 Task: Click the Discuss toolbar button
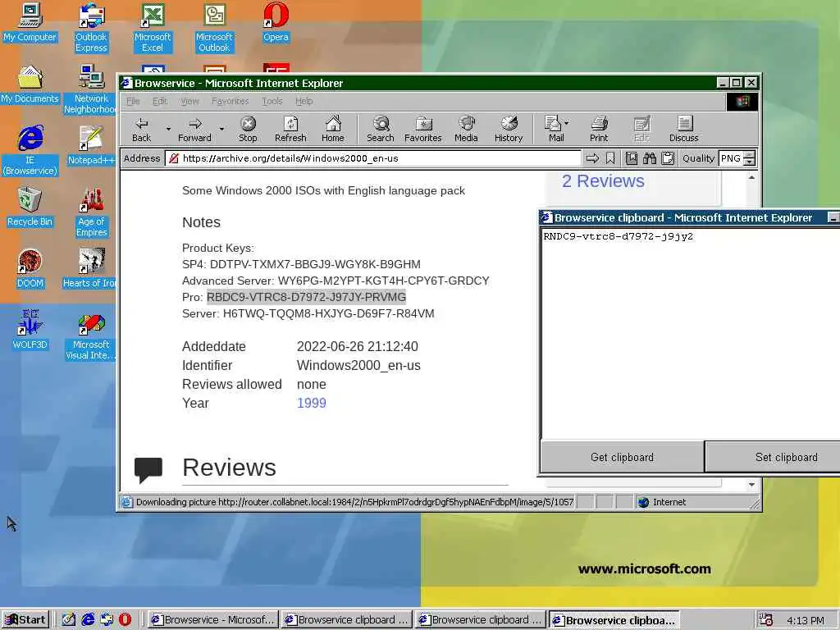[x=683, y=130]
